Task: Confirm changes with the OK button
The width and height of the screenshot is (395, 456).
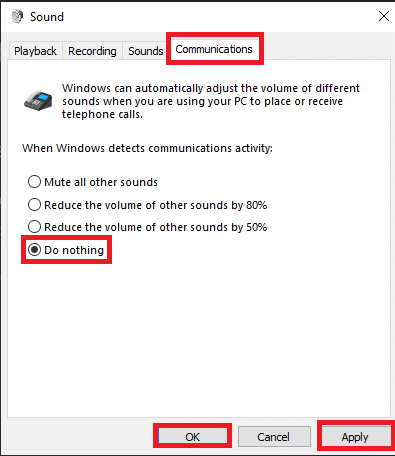Action: pos(192,437)
